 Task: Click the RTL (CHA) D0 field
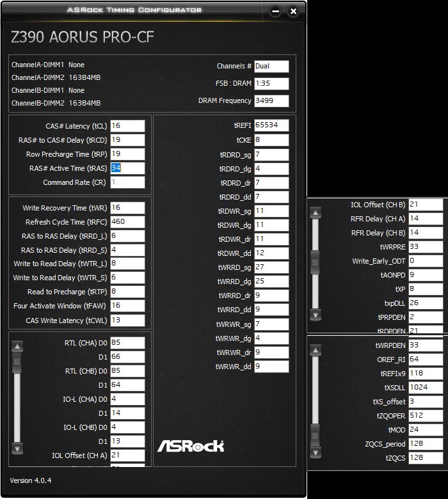[127, 343]
